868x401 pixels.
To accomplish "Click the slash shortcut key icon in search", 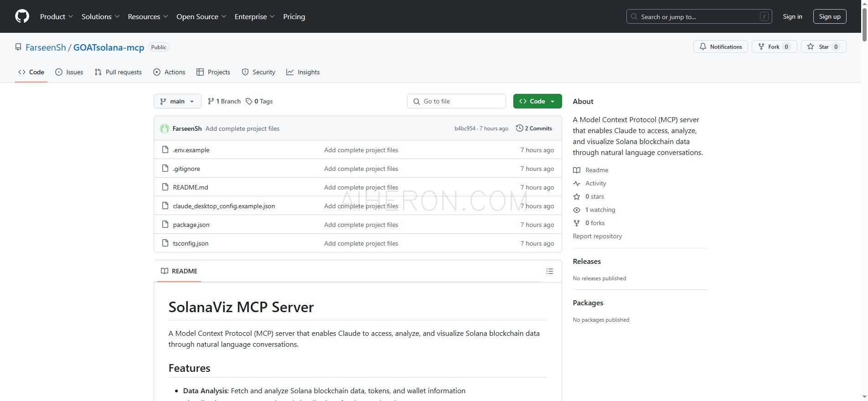I will (765, 16).
